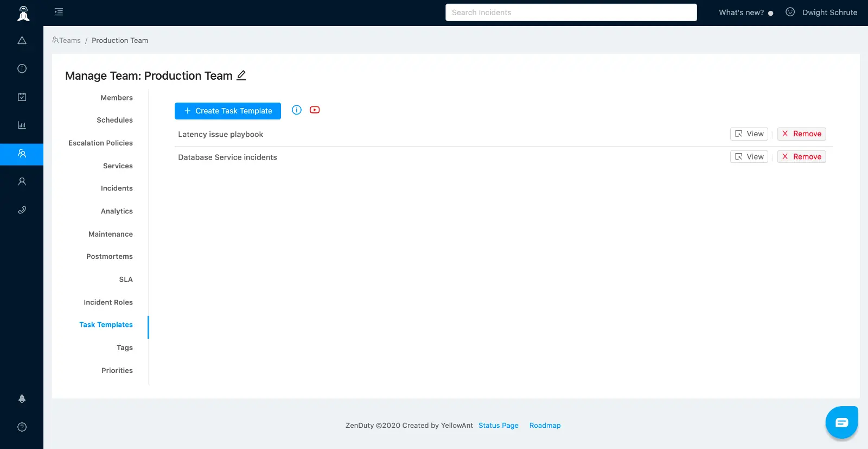Screen dimensions: 868x449
Task: View the Database Service incidents template
Action: [749, 156]
